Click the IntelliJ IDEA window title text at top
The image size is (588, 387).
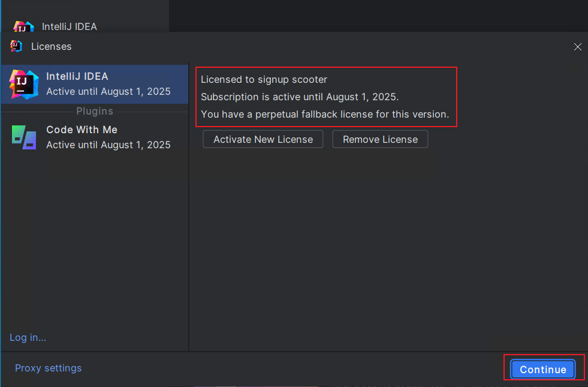point(70,26)
